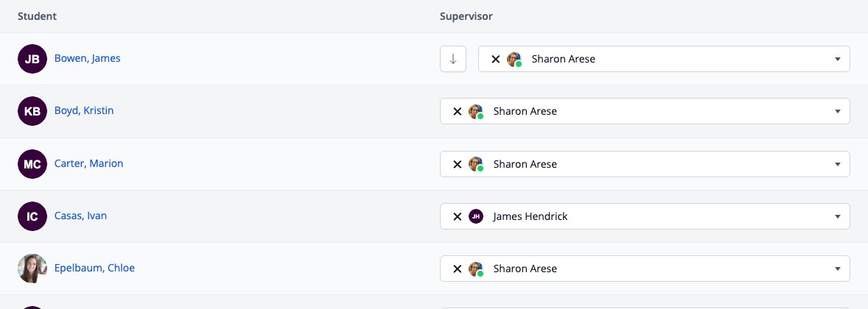
Task: Clear supervisor X for Epelbaum, Chloe
Action: (x=458, y=269)
